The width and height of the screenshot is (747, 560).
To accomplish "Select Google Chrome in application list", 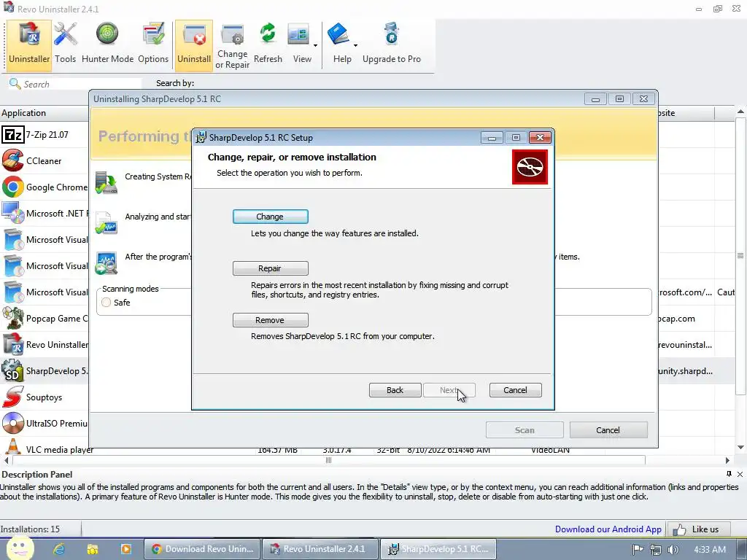I will click(44, 187).
